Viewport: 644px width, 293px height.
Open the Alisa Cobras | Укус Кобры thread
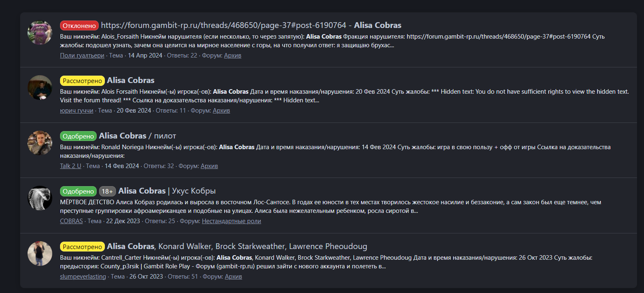click(x=167, y=191)
